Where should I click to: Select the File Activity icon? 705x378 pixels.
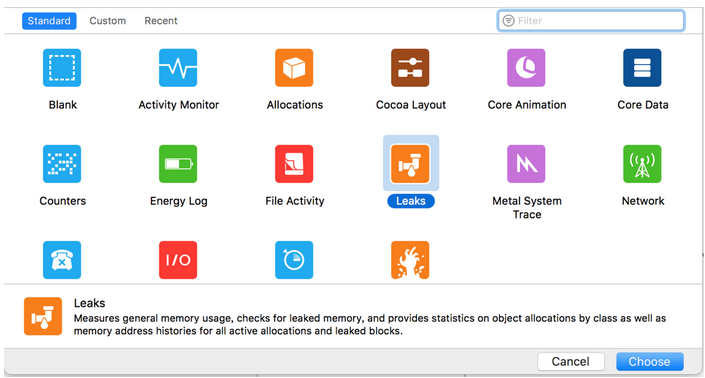pyautogui.click(x=294, y=164)
